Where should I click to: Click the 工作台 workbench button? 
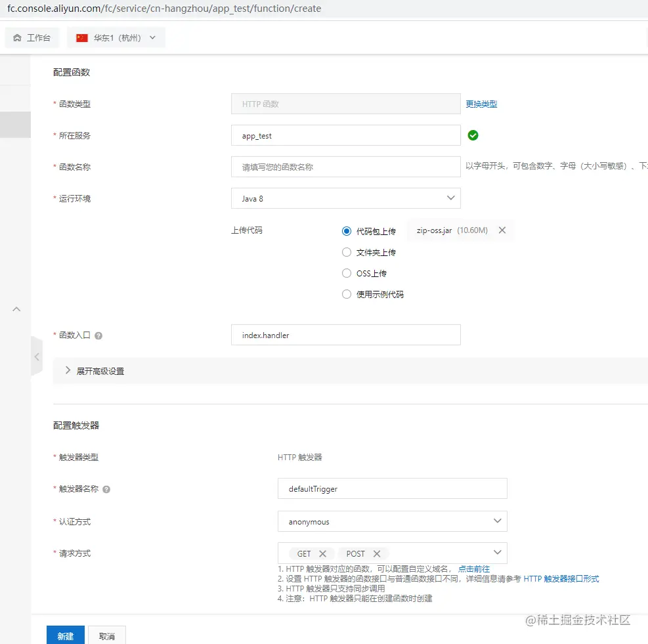coord(32,38)
